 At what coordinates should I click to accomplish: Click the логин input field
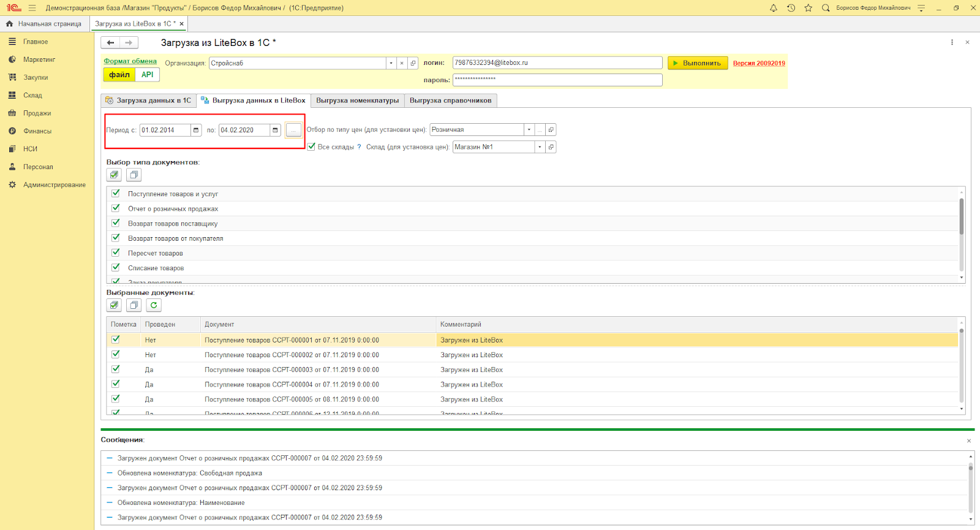(557, 63)
